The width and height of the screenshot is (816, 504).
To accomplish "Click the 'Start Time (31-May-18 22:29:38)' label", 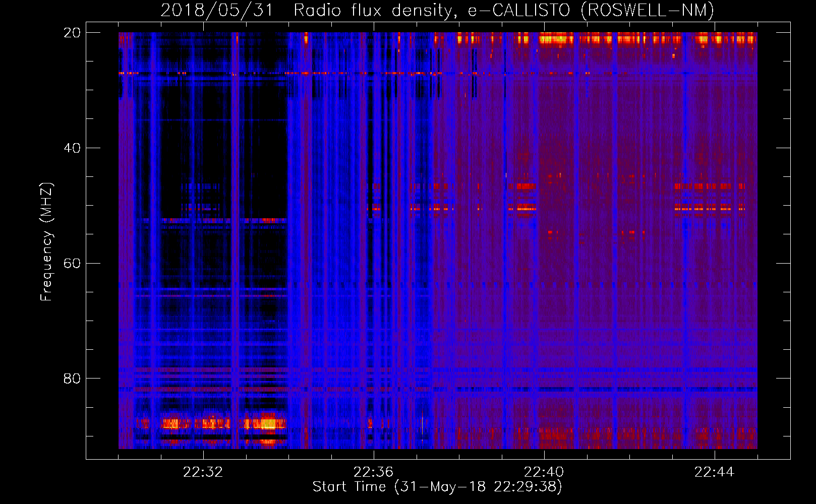I will pos(437,487).
